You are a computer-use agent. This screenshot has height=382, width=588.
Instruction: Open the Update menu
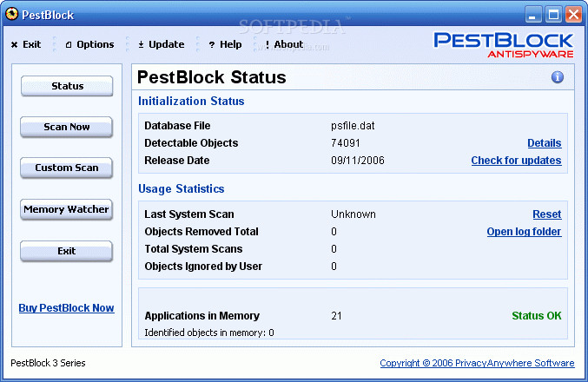click(x=162, y=44)
